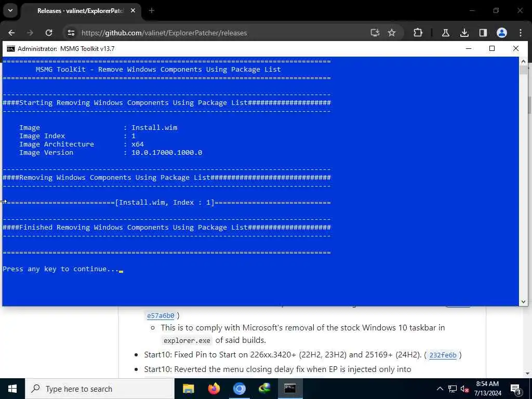Click the '10.0.17000.1000.0' image version text
Image resolution: width=532 pixels, height=399 pixels.
[167, 153]
